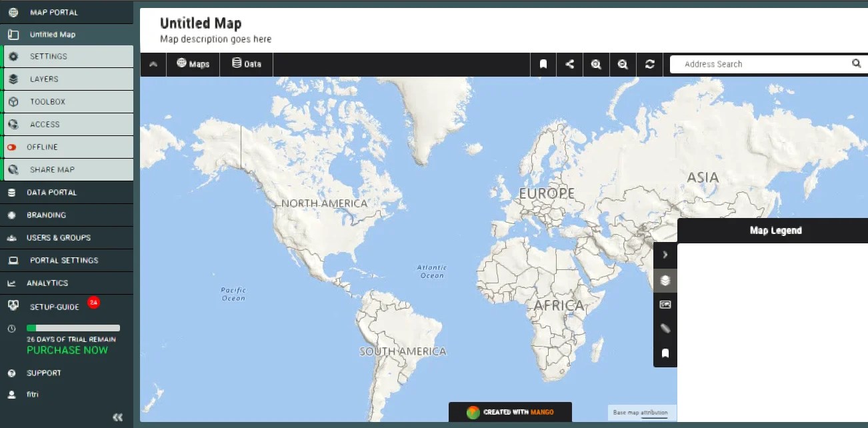Toggle the bookmarks panel in the legend sidebar

click(665, 353)
